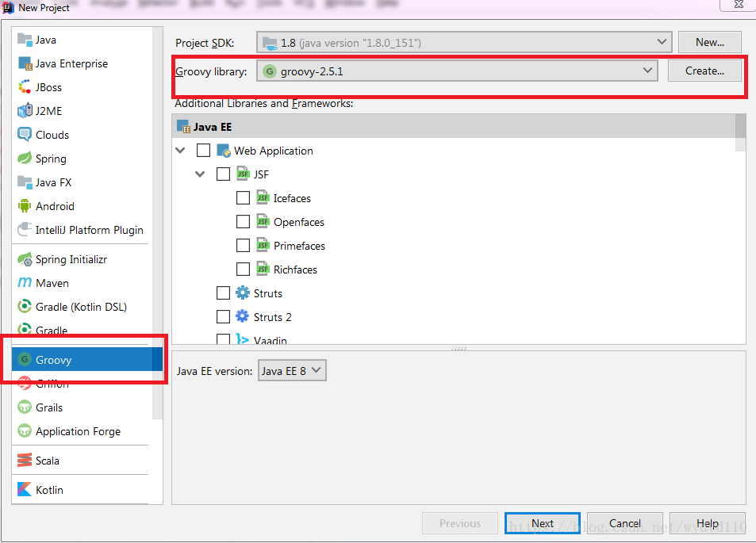The image size is (756, 543).
Task: Click the Create... library button
Action: (704, 71)
